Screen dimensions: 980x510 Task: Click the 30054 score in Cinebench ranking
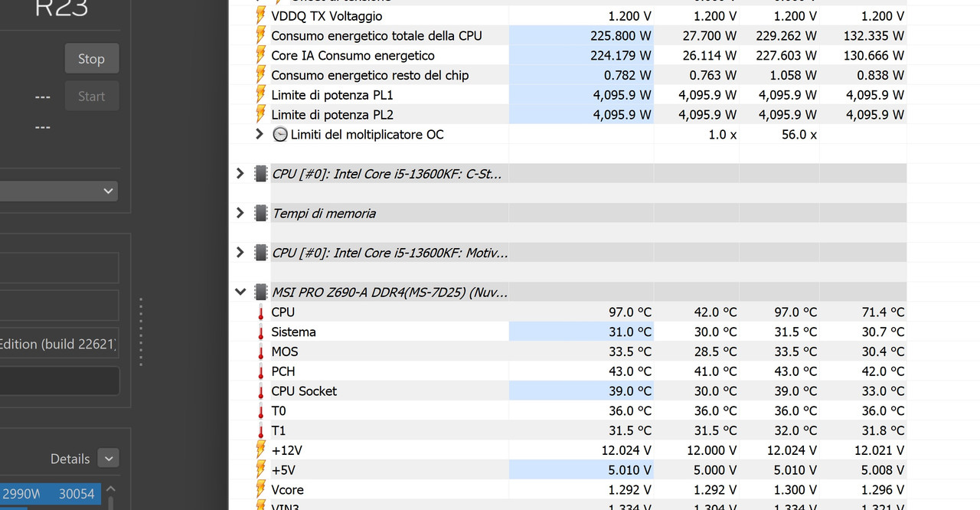point(77,494)
